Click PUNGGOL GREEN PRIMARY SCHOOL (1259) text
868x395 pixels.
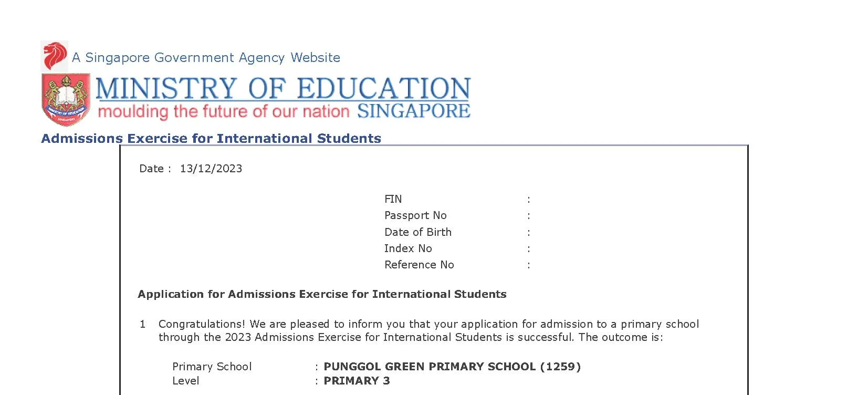452,367
